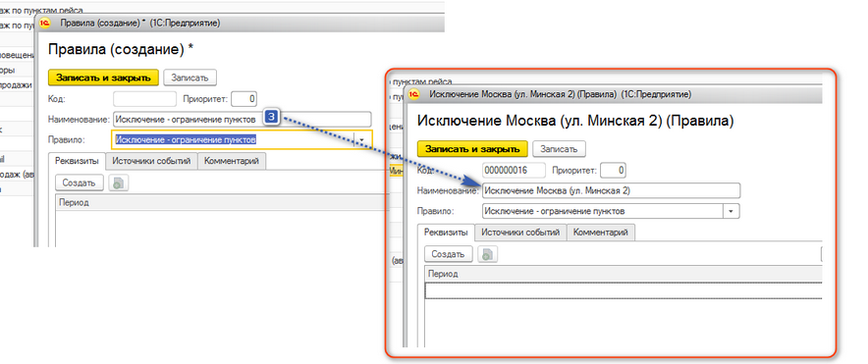The width and height of the screenshot is (868, 364).
Task: Click the empty Код field in Правила (создание)
Action: [144, 99]
